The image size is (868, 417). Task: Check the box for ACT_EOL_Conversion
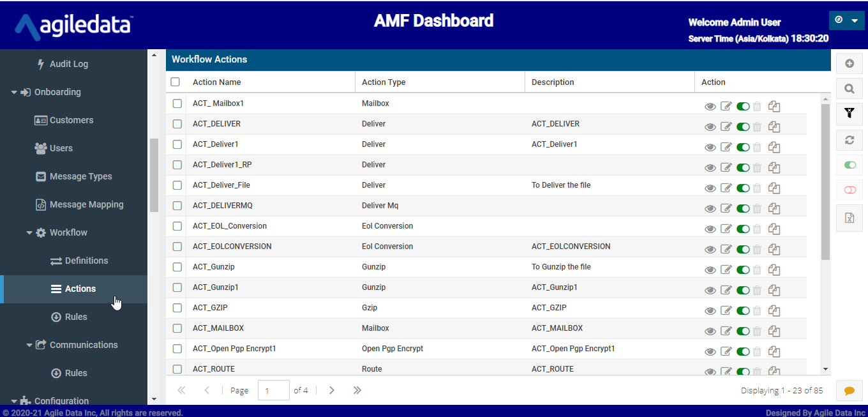coord(177,226)
